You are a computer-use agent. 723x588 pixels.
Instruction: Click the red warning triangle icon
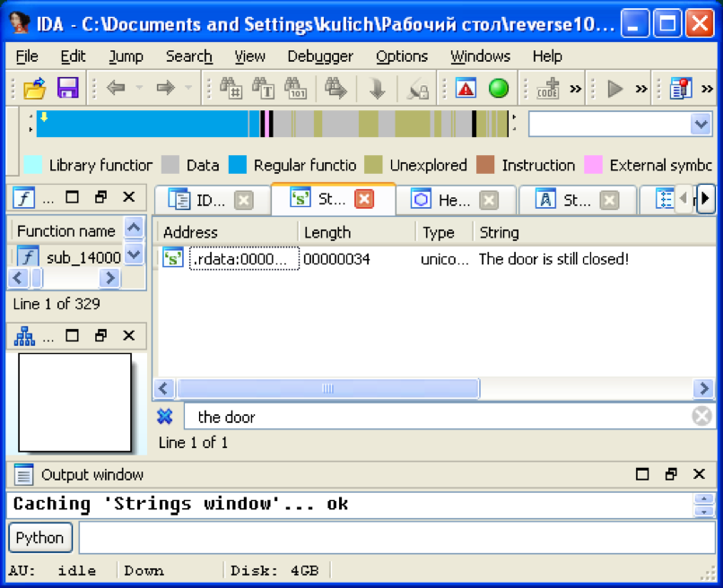(x=466, y=88)
